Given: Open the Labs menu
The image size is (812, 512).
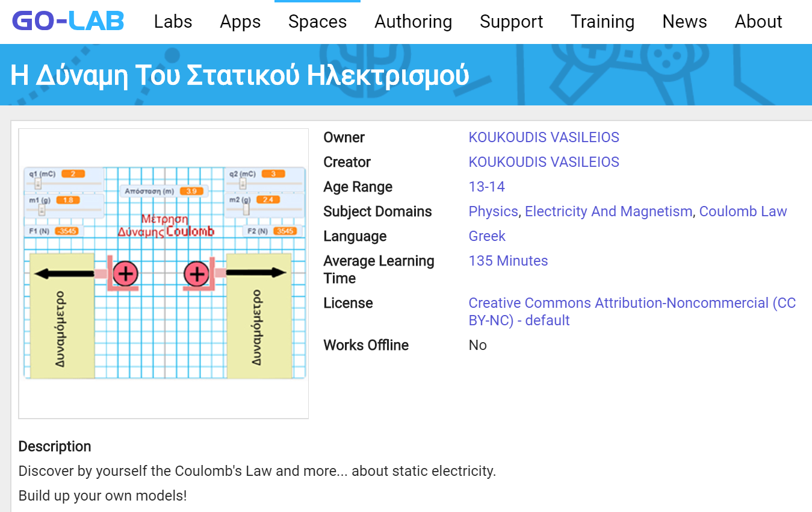Looking at the screenshot, I should 173,22.
